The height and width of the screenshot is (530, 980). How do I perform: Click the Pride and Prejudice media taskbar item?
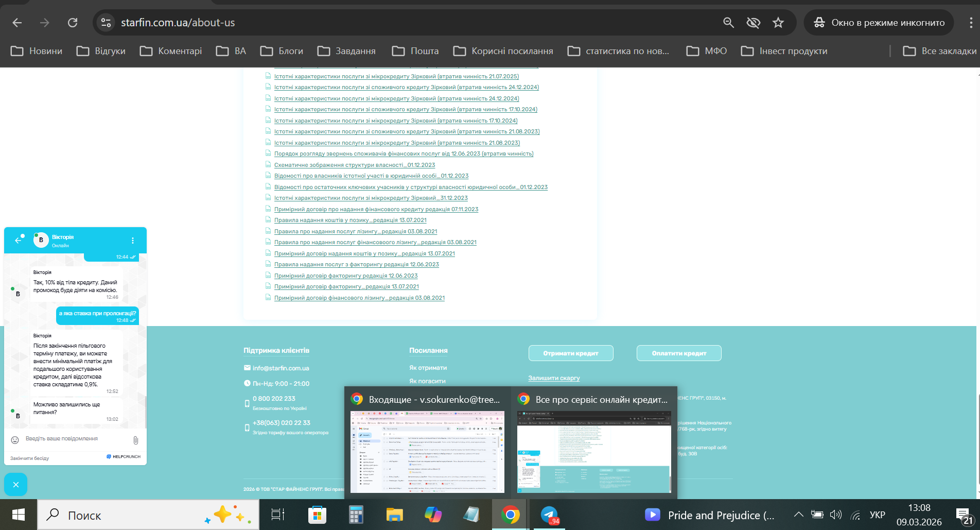click(x=709, y=515)
